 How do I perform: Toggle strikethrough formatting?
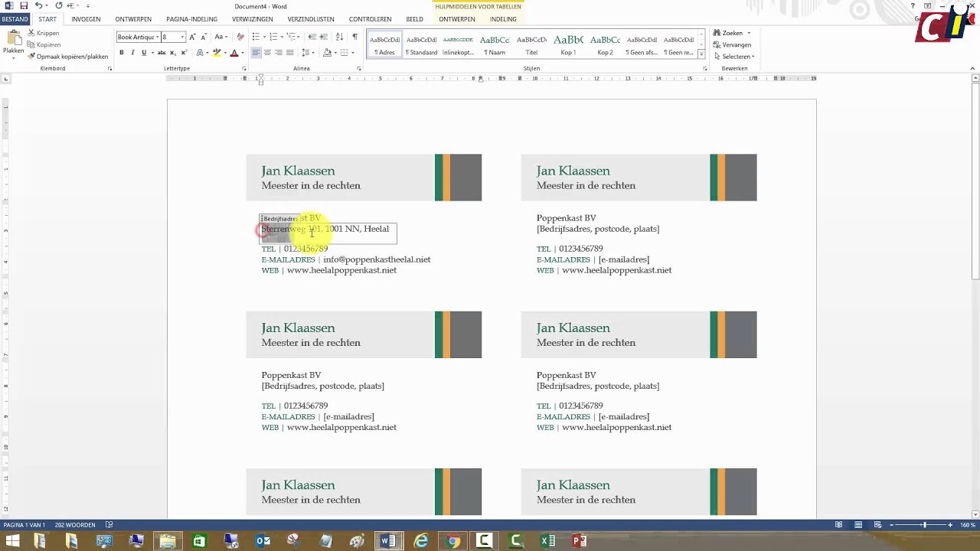pos(162,53)
